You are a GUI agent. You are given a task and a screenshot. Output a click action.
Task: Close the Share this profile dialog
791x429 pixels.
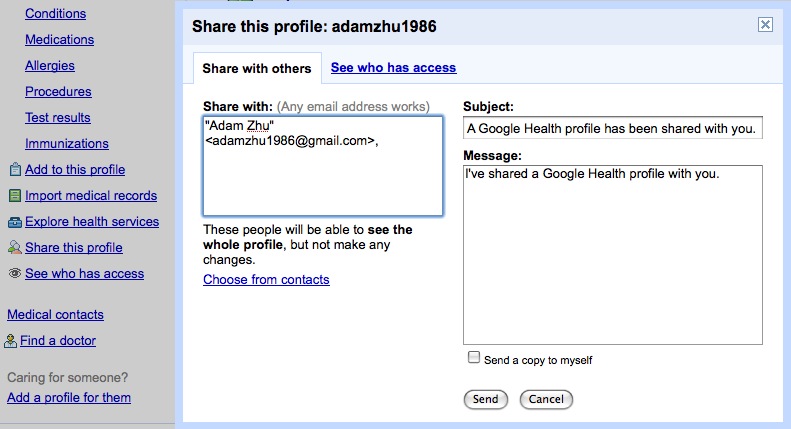pos(765,25)
